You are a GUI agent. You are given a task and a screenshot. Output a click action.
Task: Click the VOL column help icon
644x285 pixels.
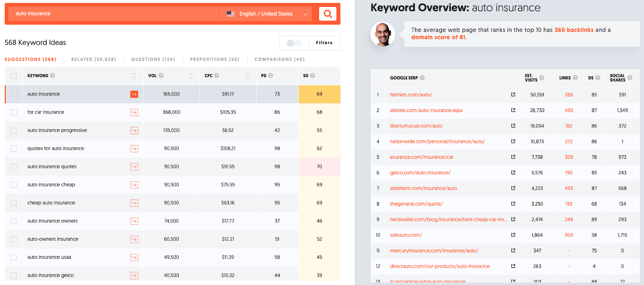click(x=161, y=75)
